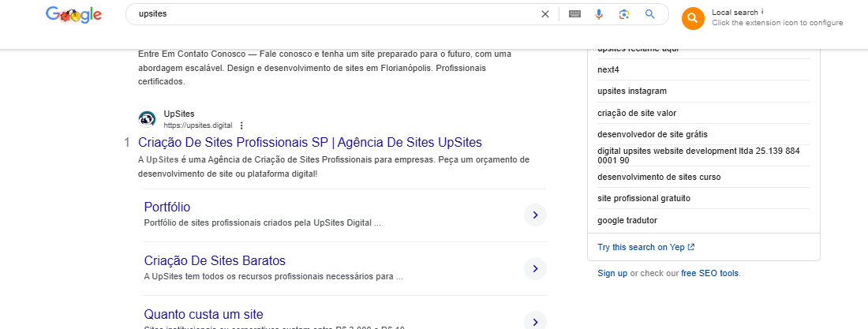
Task: Open Criação De Sites Profissionais SP result
Action: click(310, 142)
